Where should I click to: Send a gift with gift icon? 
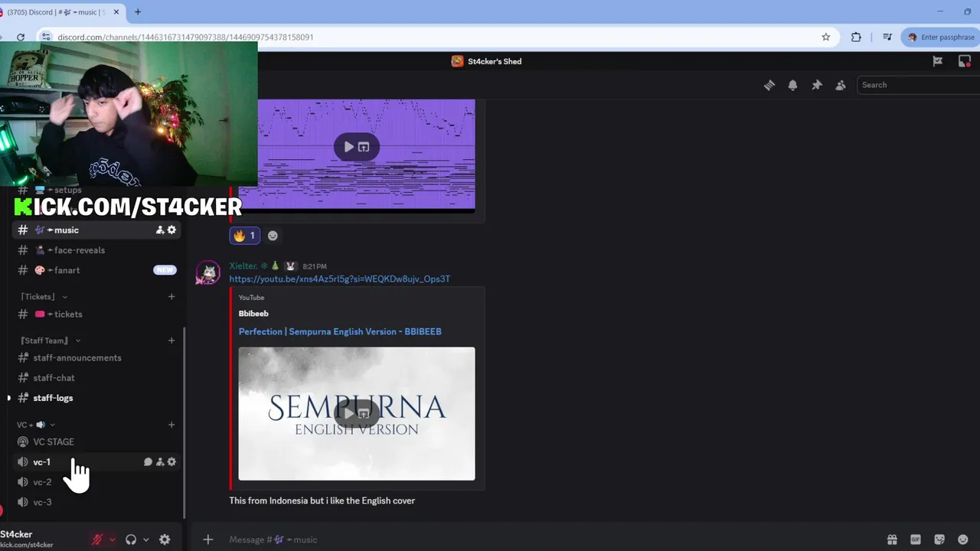(892, 540)
